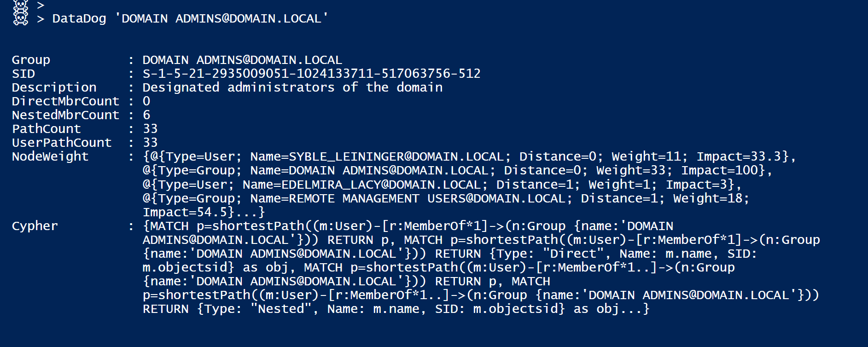Viewport: 868px width, 347px height.
Task: Click 'Designated administrators of the domain' text
Action: pyautogui.click(x=292, y=87)
